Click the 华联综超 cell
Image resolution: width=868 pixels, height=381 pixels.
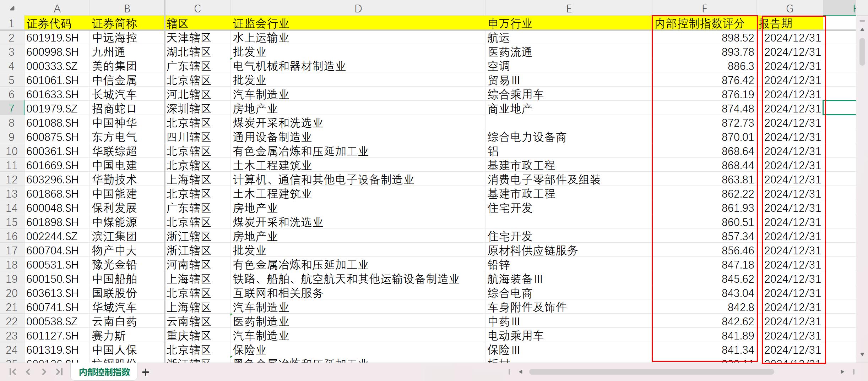[x=127, y=151]
